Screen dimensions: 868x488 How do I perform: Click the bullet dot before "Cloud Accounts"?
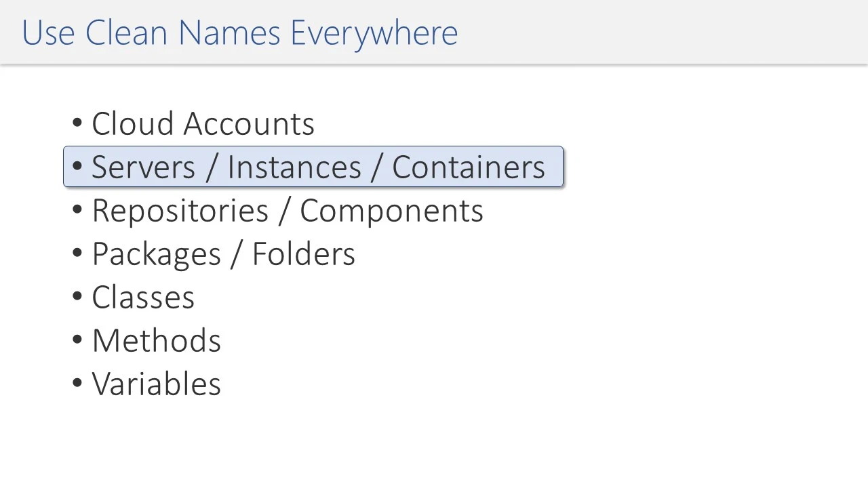pyautogui.click(x=77, y=124)
